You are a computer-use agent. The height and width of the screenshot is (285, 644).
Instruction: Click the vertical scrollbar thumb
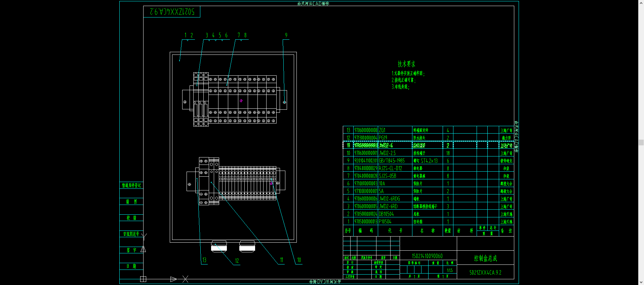pos(641,142)
